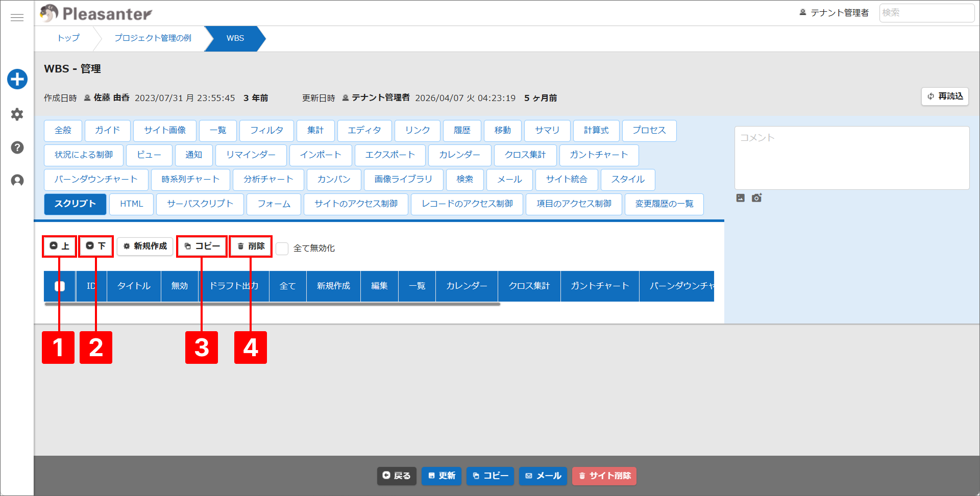The image size is (980, 496).
Task: Select the カンバン tab
Action: pos(334,180)
